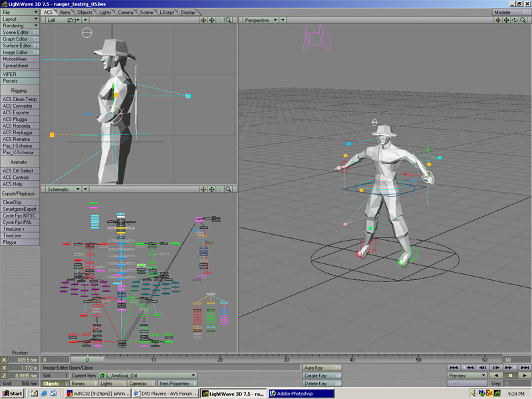This screenshot has width=532, height=399.
Task: Click frame 30 on the timeline slider
Action: point(287,359)
